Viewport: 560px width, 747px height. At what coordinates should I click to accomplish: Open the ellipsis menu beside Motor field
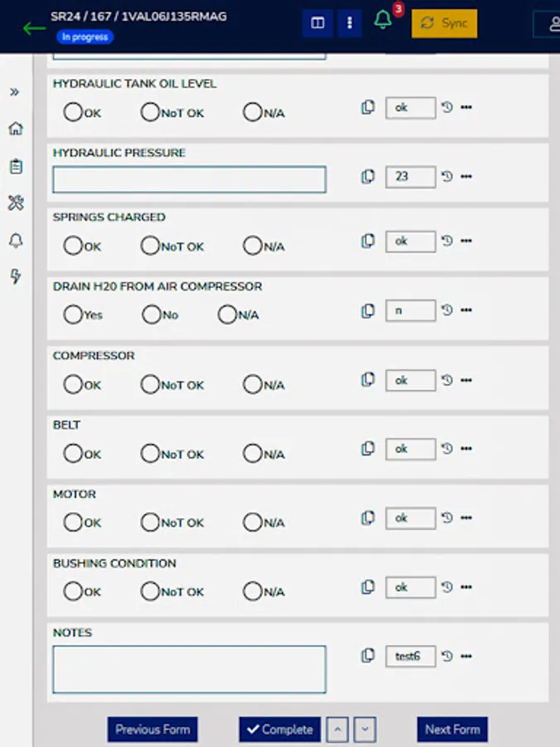tap(465, 518)
